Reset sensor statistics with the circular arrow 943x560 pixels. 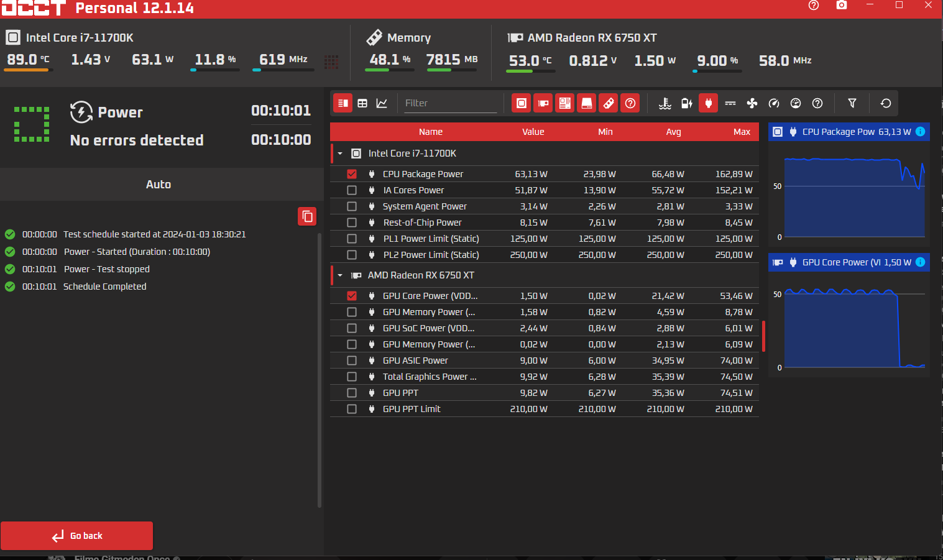[886, 103]
